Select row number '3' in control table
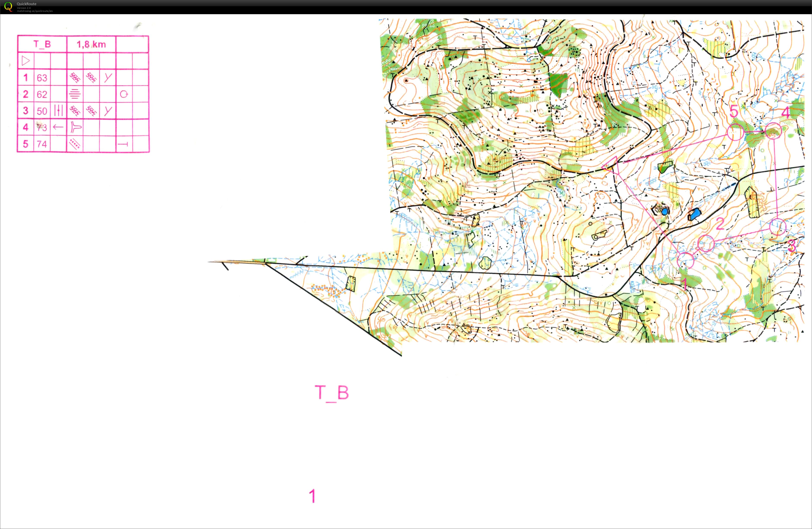812x529 pixels. point(26,111)
